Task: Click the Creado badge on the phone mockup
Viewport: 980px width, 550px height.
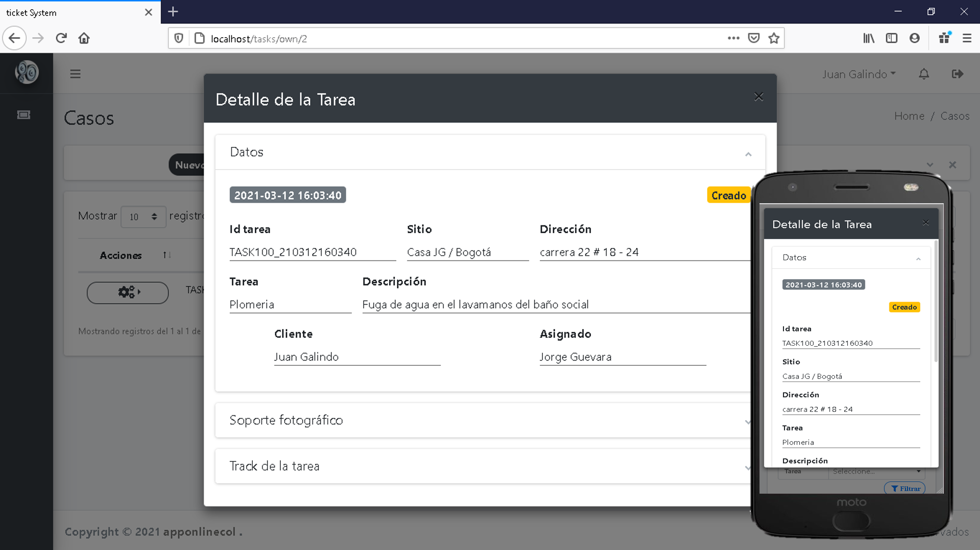Action: pyautogui.click(x=905, y=307)
